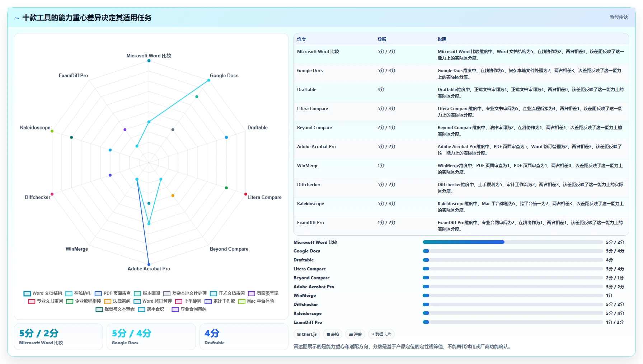This screenshot has height=364, width=643.
Task: Click the Kaleidoscope radar axis label
Action: click(35, 128)
